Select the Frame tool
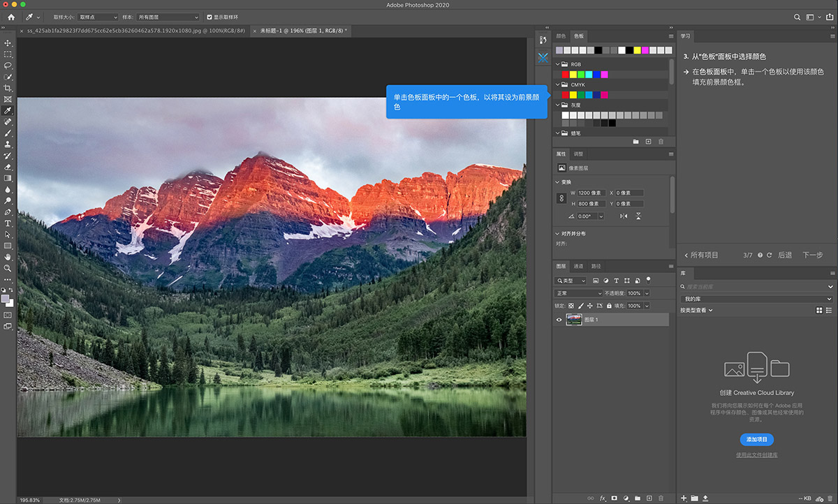 tap(8, 99)
